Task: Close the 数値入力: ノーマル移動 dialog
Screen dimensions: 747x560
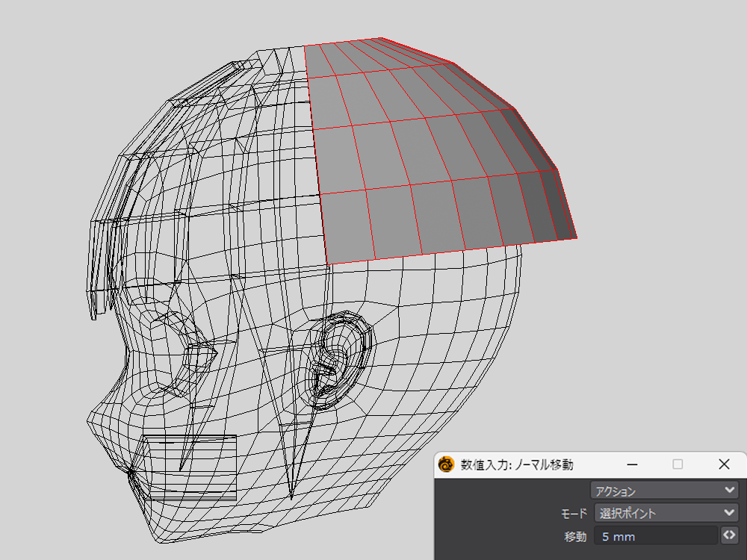Action: tap(723, 464)
